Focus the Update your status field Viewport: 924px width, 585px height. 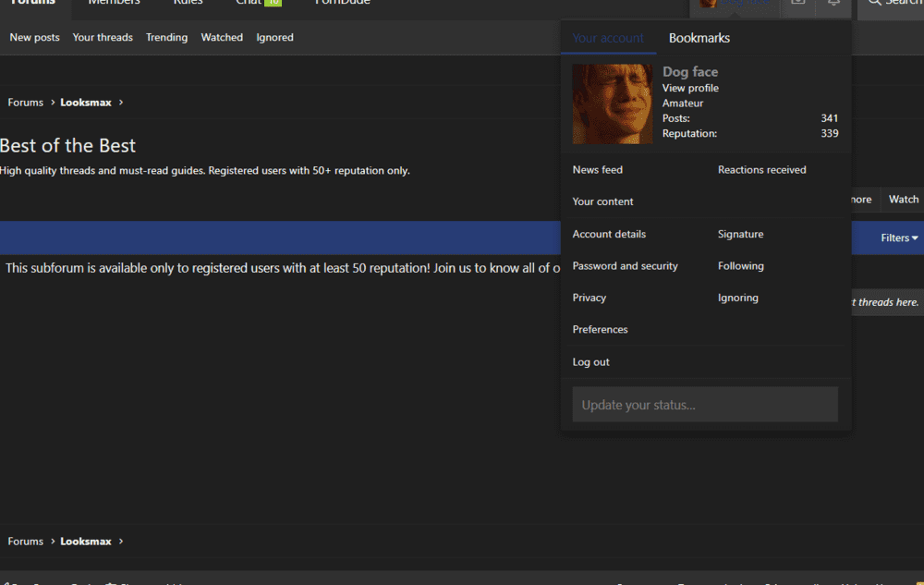coord(705,404)
